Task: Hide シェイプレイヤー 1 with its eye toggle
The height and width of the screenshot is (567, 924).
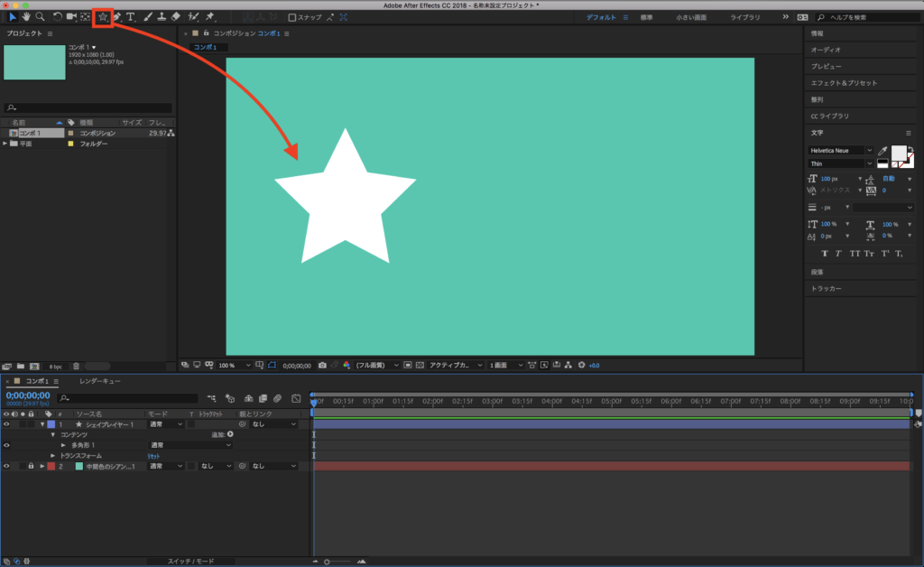Action: coord(6,423)
